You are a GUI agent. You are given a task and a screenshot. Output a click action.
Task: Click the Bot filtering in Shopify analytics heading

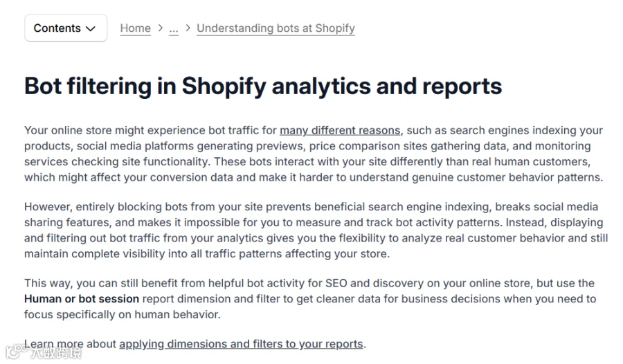click(263, 86)
